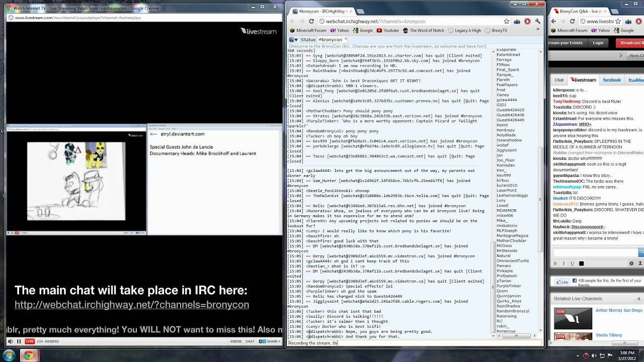Screen dimensions: 644x362
Task: Click the IRC link in the video overlay
Action: (132, 305)
